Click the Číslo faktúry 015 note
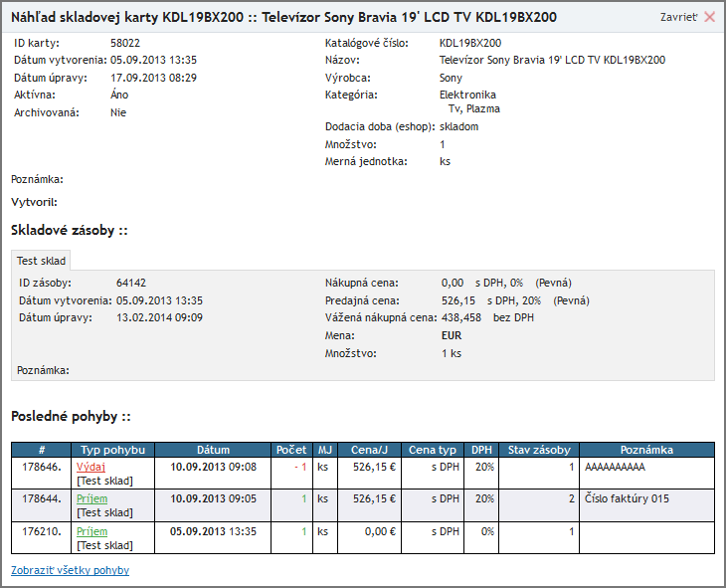Screen dimensions: 726x588 [627, 499]
